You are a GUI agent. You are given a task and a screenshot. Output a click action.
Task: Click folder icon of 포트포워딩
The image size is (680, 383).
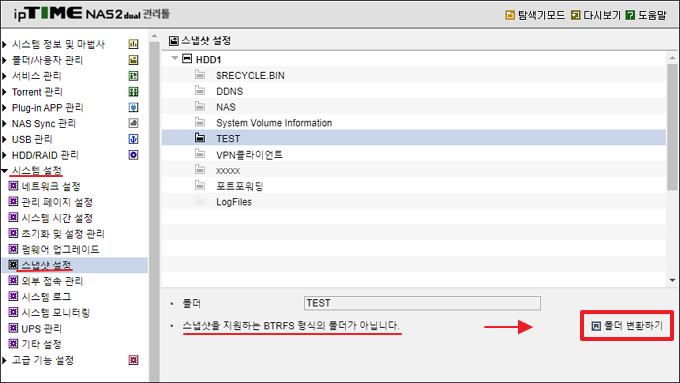200,185
